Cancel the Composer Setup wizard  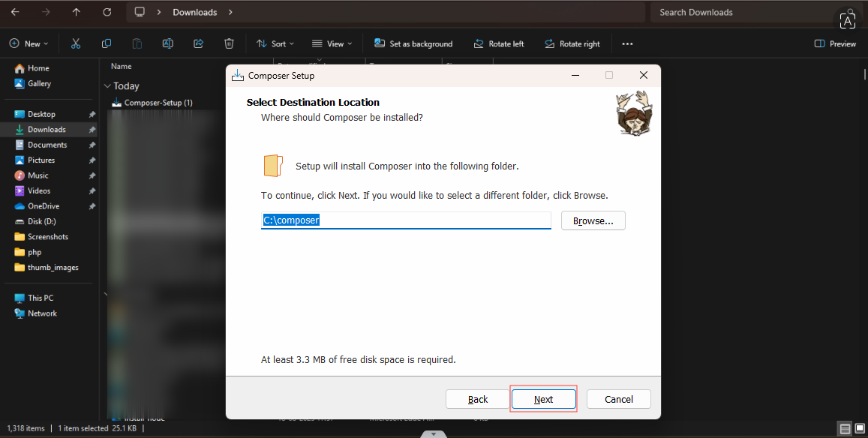pos(618,399)
